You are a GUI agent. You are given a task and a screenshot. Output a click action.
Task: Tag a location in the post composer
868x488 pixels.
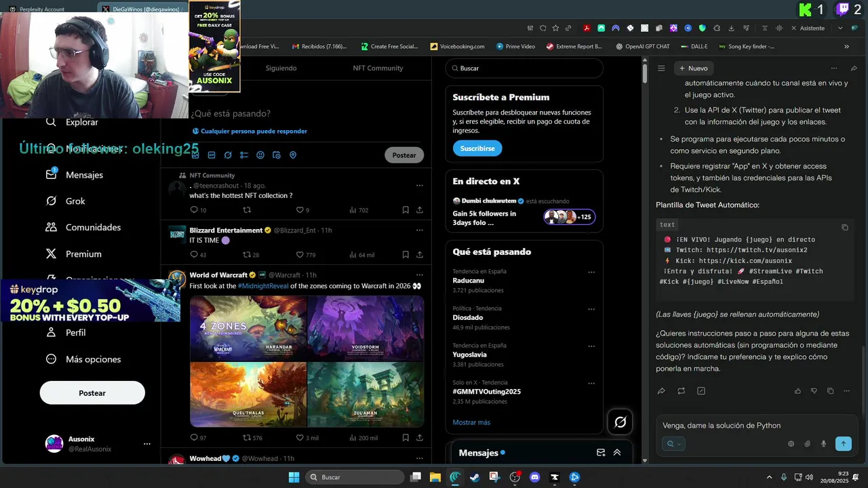click(x=293, y=155)
